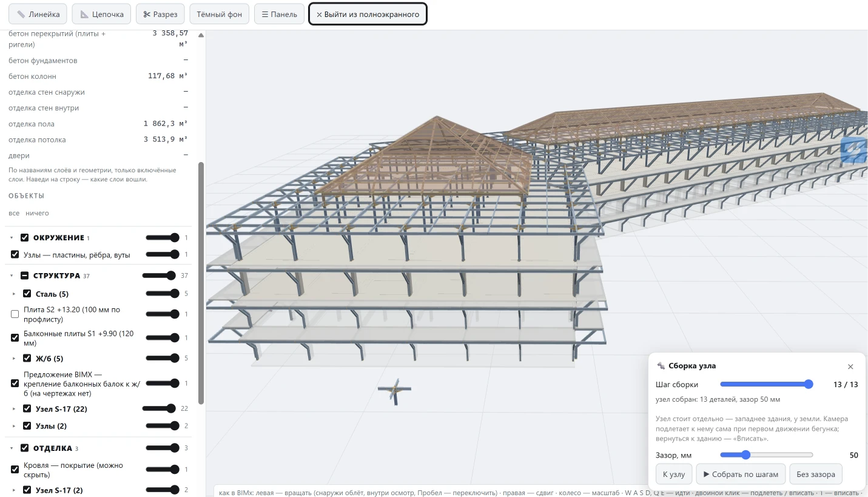Adjust the Зазор, мм slider

[x=767, y=455]
